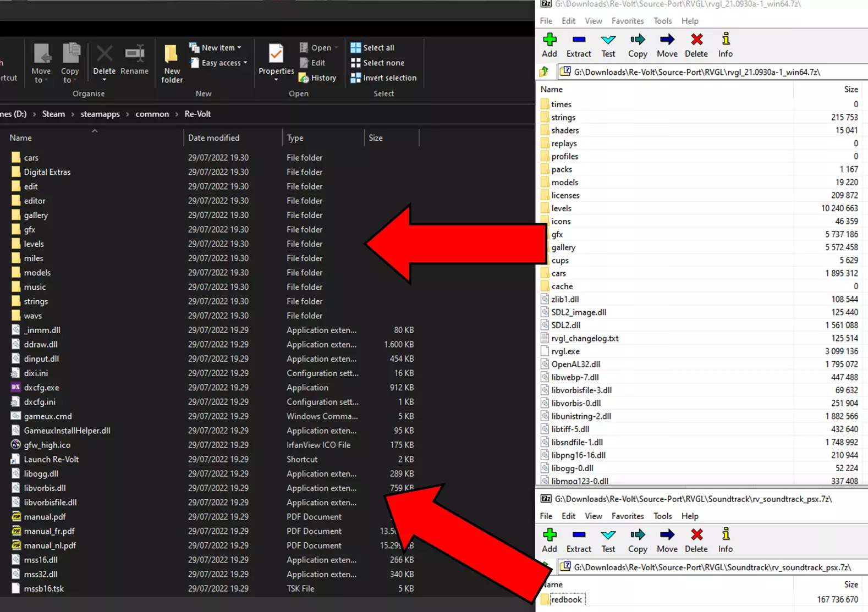Open Favorites menu in lower 7-Zip window
868x612 pixels.
[627, 516]
